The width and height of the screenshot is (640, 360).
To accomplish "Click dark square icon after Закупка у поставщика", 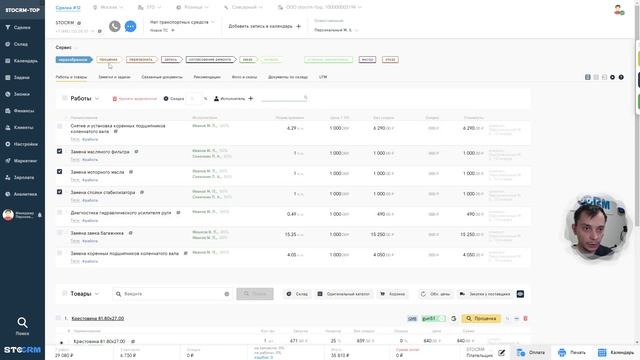I will 520,294.
